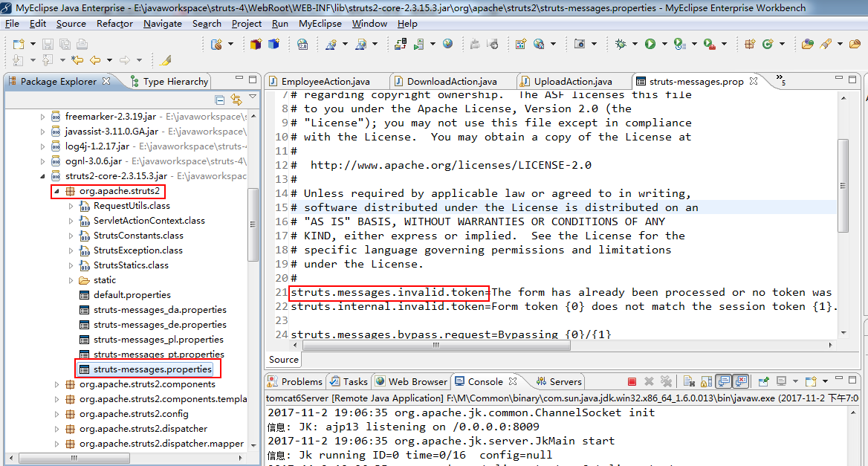868x466 pixels.
Task: Close the struts-messages.prop editor tab
Action: tap(753, 81)
